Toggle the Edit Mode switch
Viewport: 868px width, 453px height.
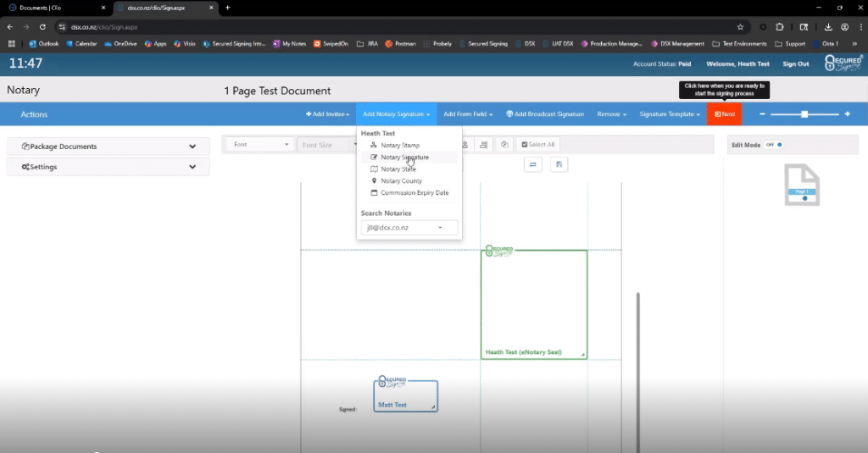pos(774,145)
